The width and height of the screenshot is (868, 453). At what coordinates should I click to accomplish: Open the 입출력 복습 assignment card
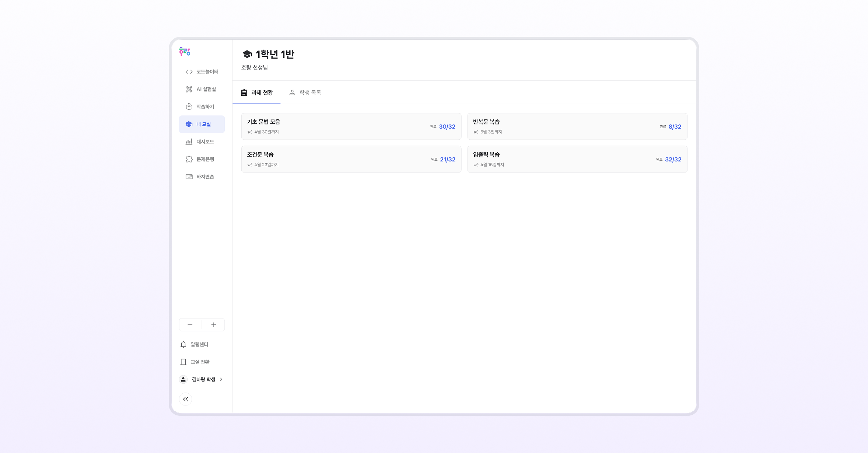pyautogui.click(x=577, y=159)
